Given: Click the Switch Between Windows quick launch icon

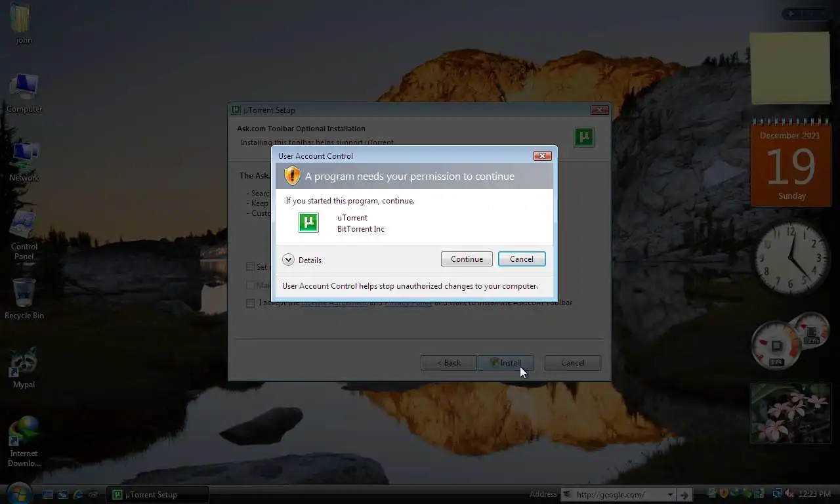Looking at the screenshot, I should (x=63, y=495).
